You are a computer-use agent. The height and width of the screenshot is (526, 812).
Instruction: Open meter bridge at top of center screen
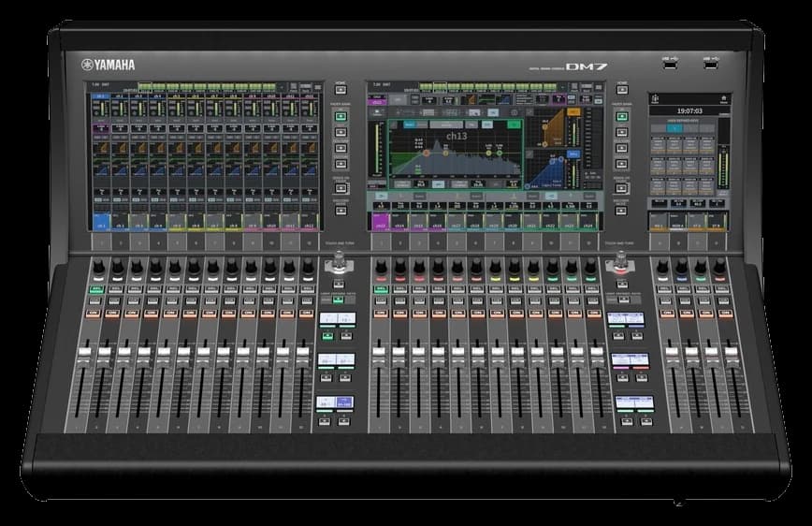487,87
